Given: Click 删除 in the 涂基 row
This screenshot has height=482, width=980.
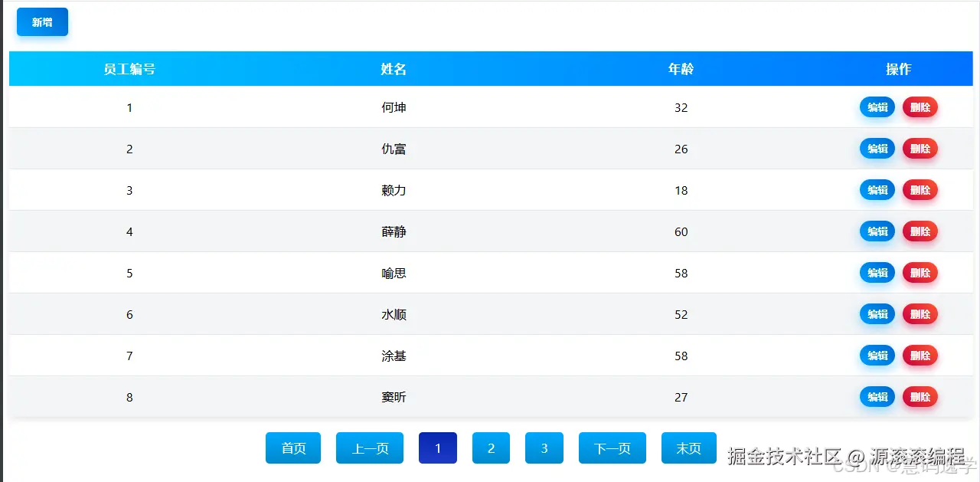Looking at the screenshot, I should [x=920, y=356].
